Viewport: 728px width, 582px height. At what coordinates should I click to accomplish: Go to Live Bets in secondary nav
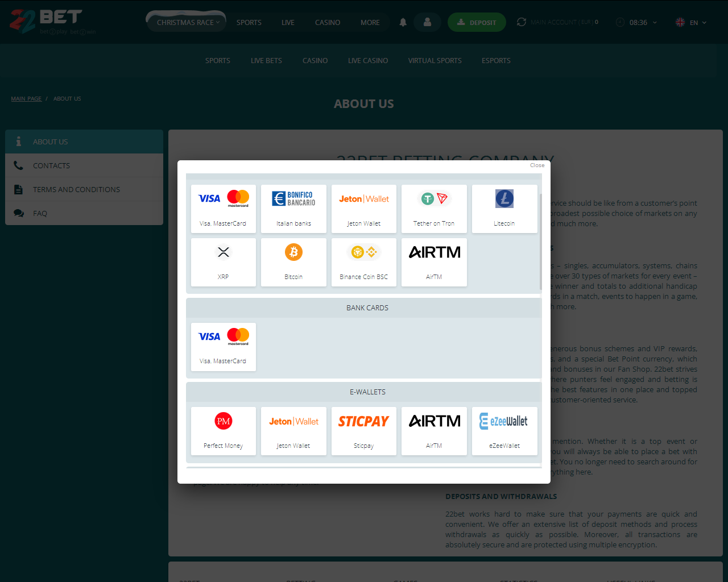coord(266,60)
